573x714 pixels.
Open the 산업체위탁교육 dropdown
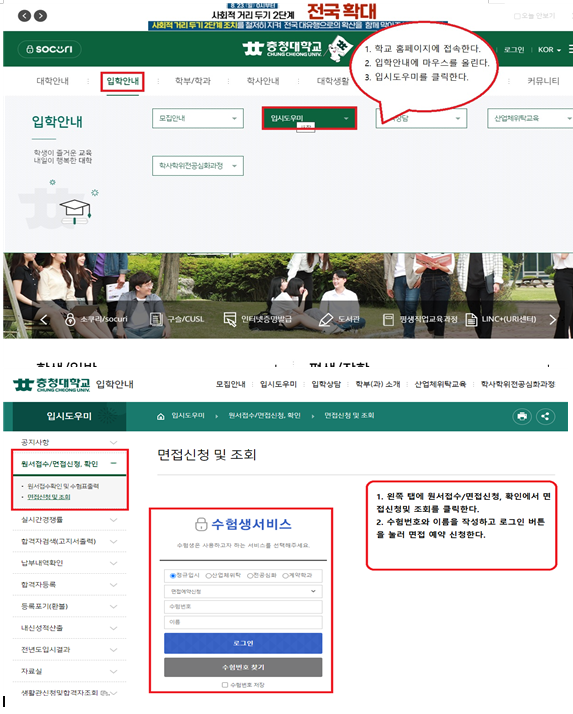tap(530, 118)
